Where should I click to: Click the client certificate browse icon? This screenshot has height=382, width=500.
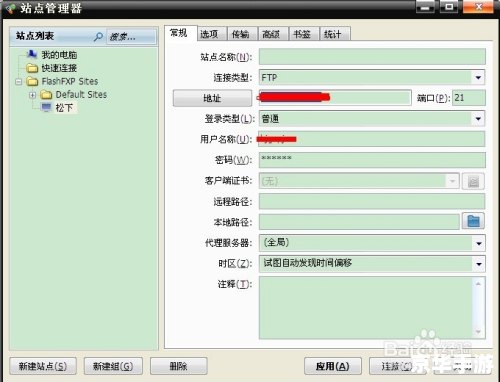coord(473,181)
